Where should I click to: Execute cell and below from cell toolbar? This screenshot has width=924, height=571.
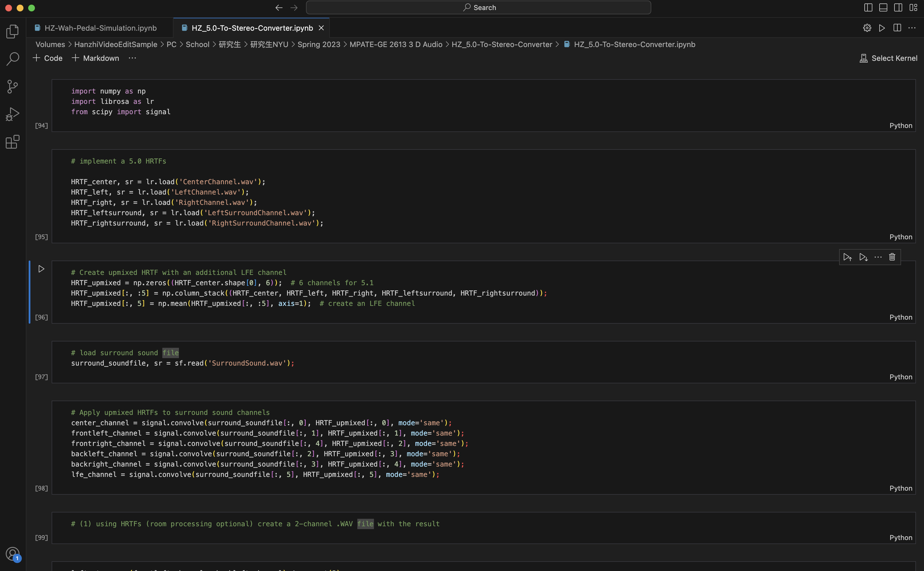tap(863, 257)
